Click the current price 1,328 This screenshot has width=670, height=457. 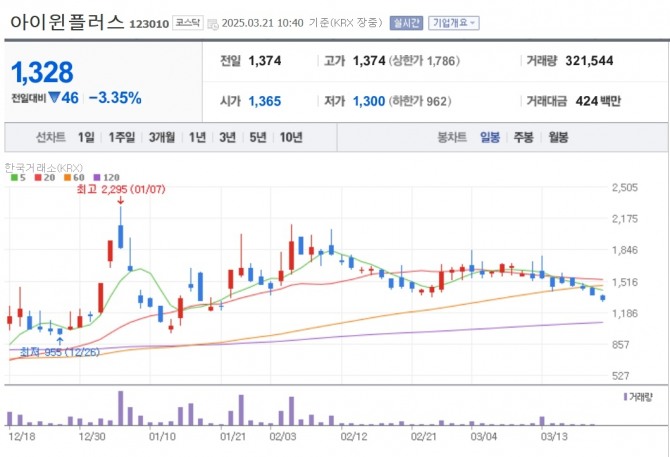(x=42, y=72)
